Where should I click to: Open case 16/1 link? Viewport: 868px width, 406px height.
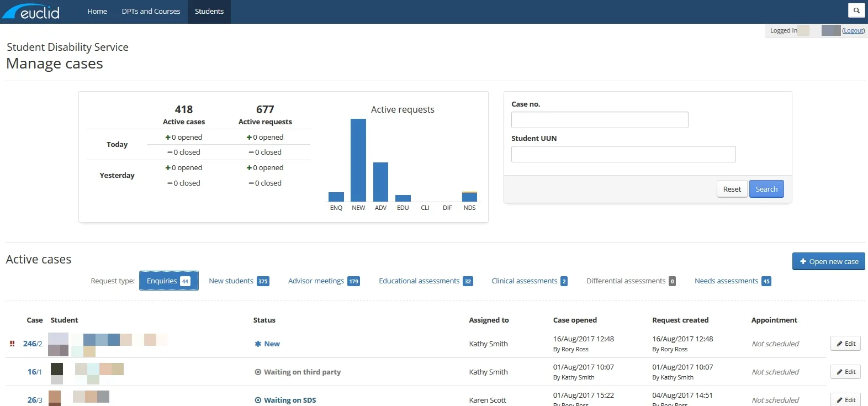(35, 372)
